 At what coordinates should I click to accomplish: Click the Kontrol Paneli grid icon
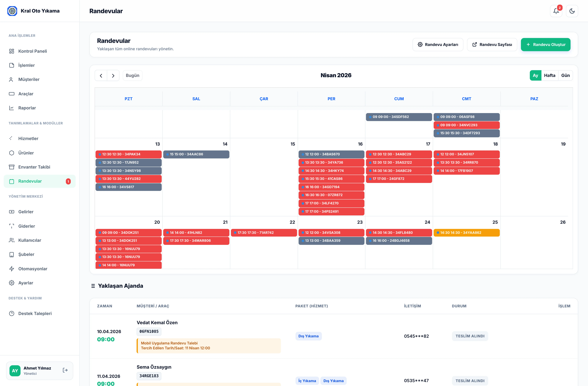point(12,51)
